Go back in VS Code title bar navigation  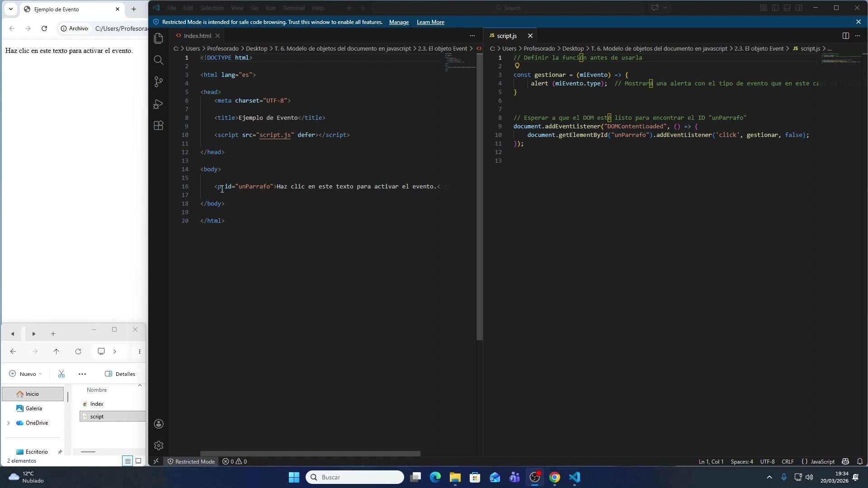(350, 8)
